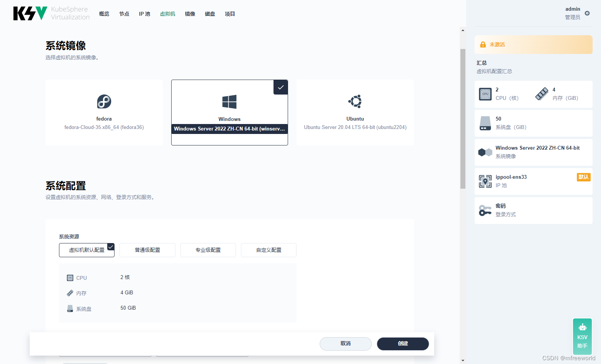Click the KSV KubeSphere Virtualization logo
The width and height of the screenshot is (601, 364).
(51, 13)
